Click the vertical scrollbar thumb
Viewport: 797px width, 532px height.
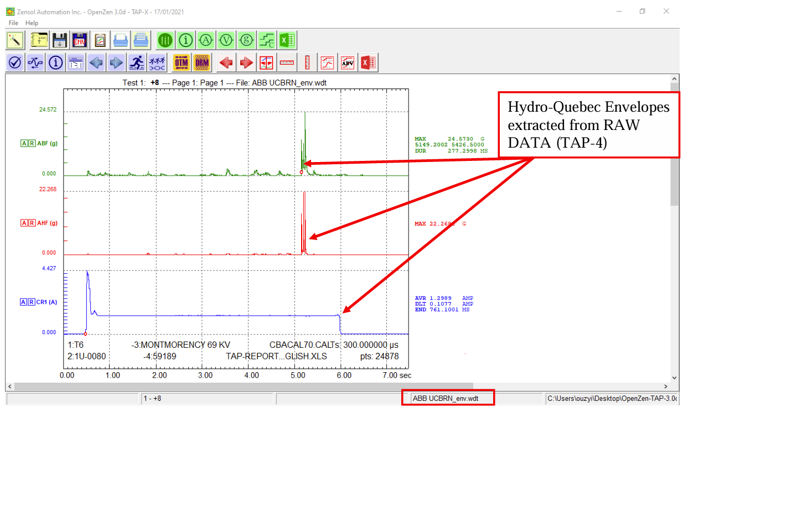click(674, 144)
